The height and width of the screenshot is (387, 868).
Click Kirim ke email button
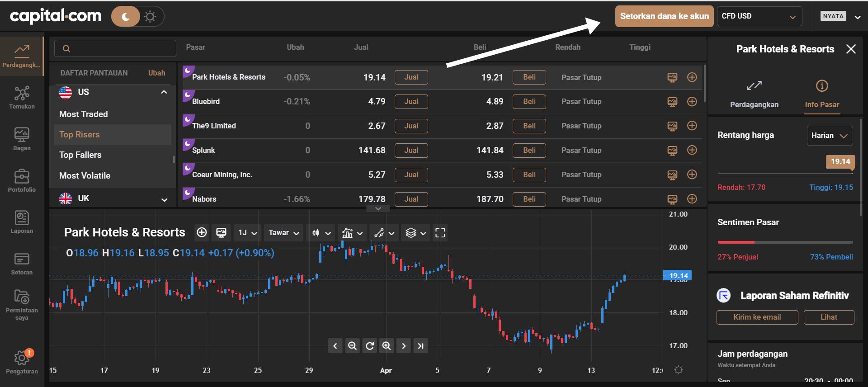click(757, 317)
